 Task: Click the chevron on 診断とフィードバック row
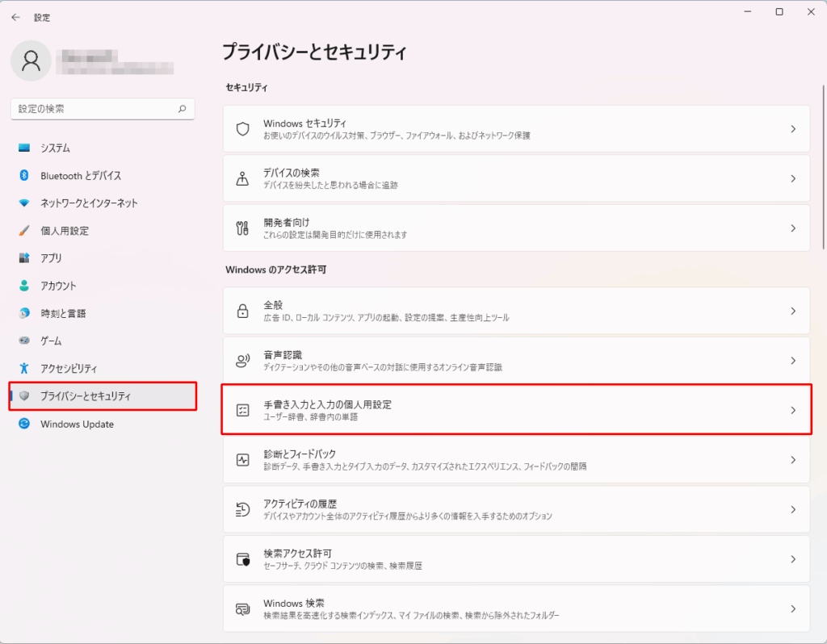click(x=793, y=460)
